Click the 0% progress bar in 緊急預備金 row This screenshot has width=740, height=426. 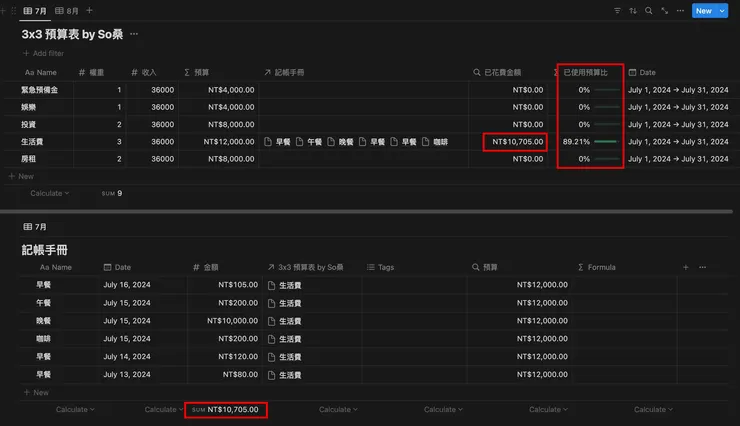(606, 90)
